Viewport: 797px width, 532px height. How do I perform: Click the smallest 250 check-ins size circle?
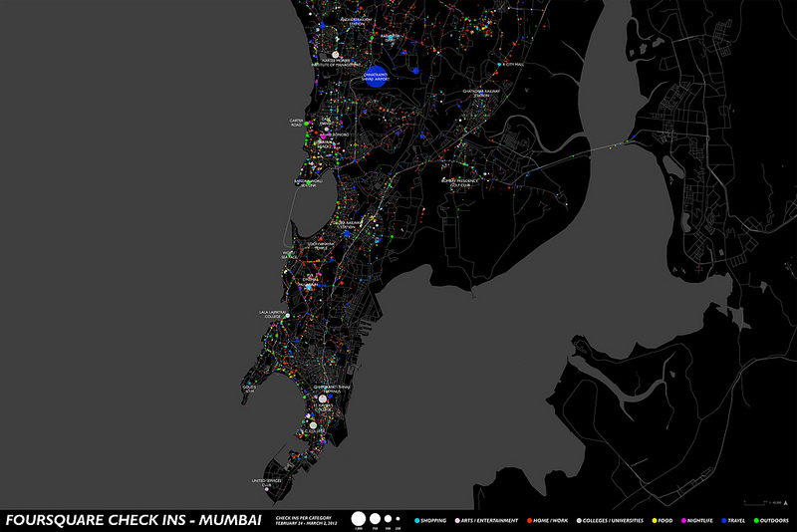pyautogui.click(x=398, y=519)
